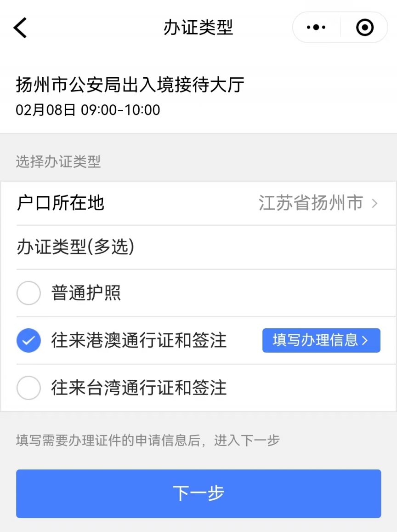The height and width of the screenshot is (532, 397).
Task: Select the 户口所在地 row label
Action: [61, 203]
